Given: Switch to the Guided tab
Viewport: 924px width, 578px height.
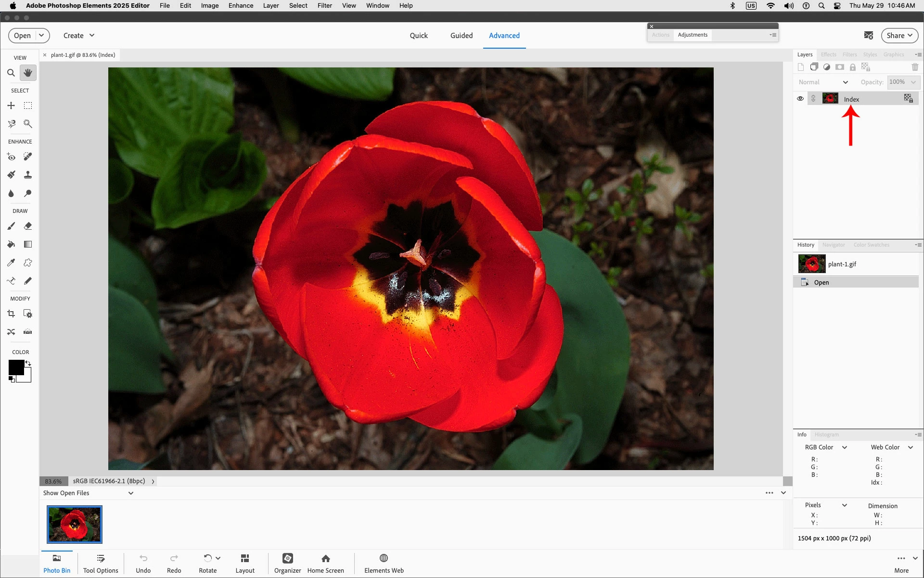Looking at the screenshot, I should click(x=461, y=36).
